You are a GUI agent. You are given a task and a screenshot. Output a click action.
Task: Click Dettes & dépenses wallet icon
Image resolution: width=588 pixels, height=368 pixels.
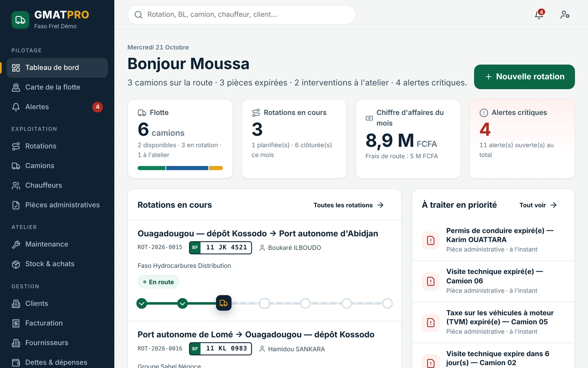pyautogui.click(x=16, y=362)
